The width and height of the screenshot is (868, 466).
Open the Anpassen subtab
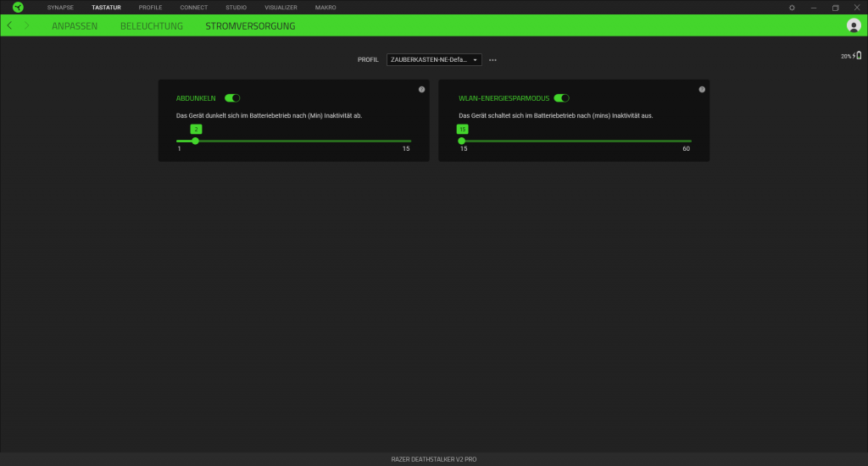tap(75, 26)
